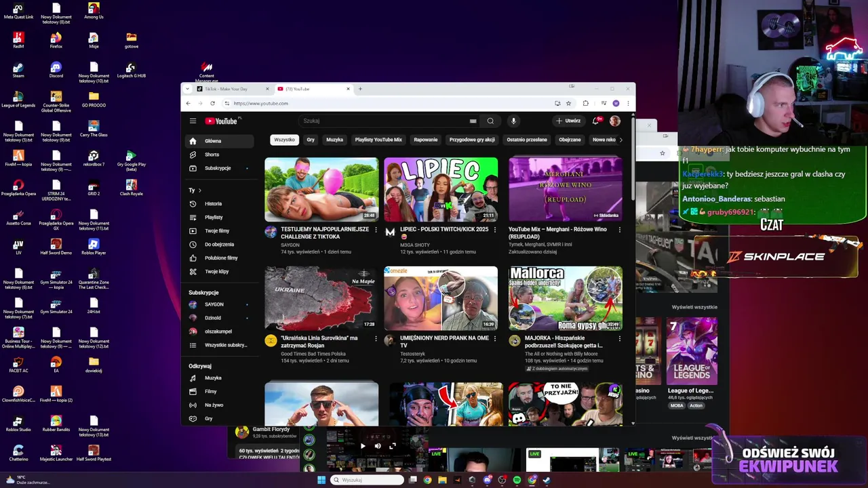Open Content Manager desktop shortcut
This screenshot has width=868, height=488.
(207, 73)
